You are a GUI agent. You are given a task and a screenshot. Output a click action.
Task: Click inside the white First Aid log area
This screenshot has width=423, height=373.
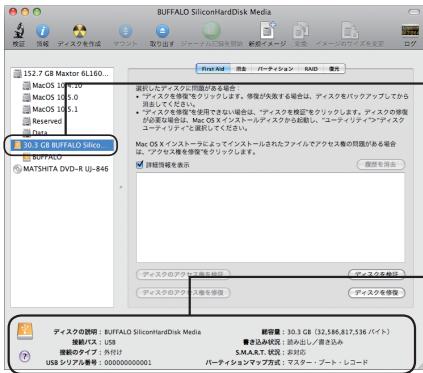click(x=270, y=217)
